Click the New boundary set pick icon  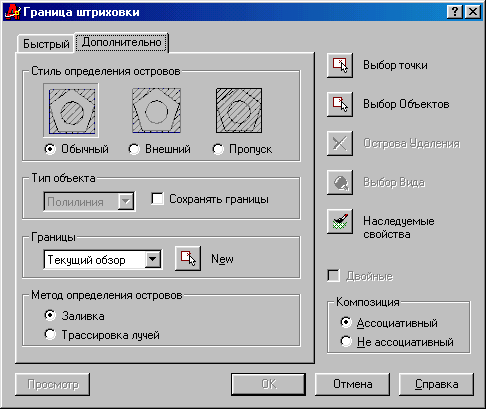(188, 258)
